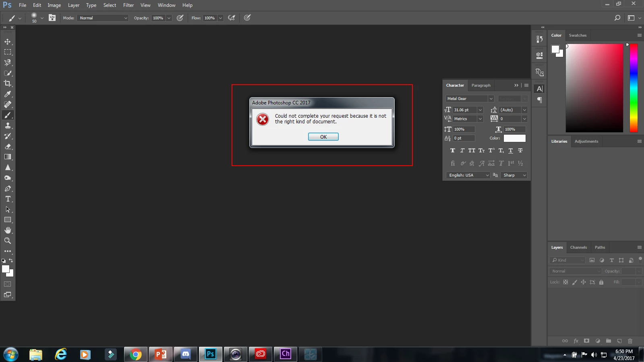Select the Sharpen/Blur tool

8,167
